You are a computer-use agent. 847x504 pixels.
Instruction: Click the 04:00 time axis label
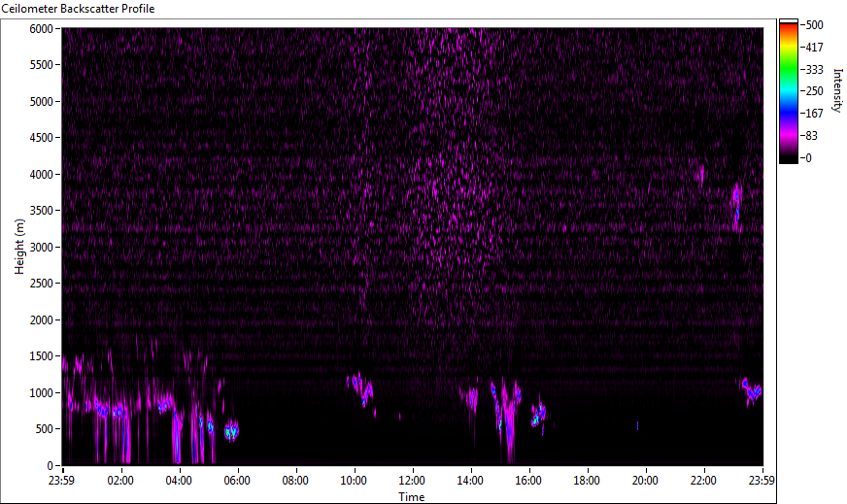pos(179,481)
